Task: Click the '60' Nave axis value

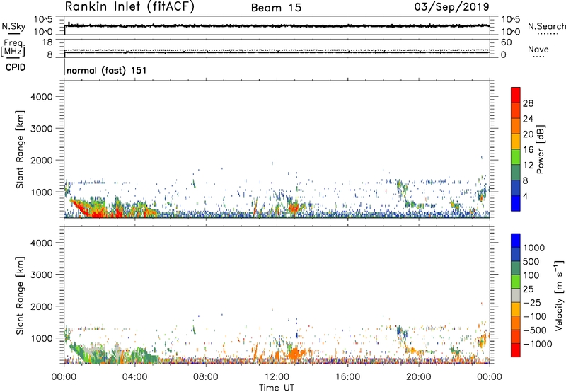Action: [x=506, y=42]
